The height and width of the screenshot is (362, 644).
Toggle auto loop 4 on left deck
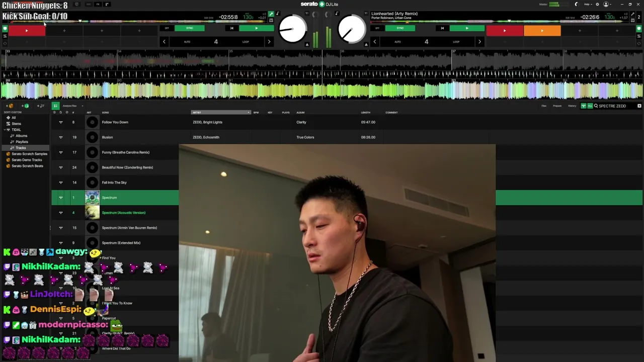point(216,42)
